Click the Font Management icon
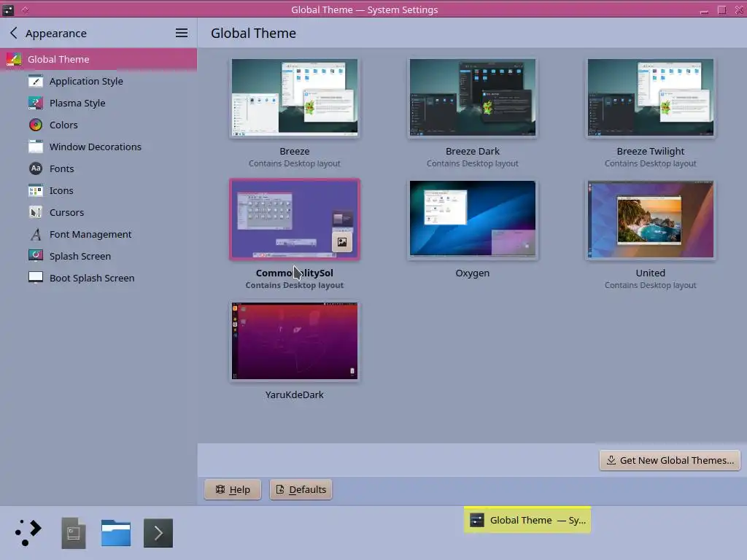 36,235
